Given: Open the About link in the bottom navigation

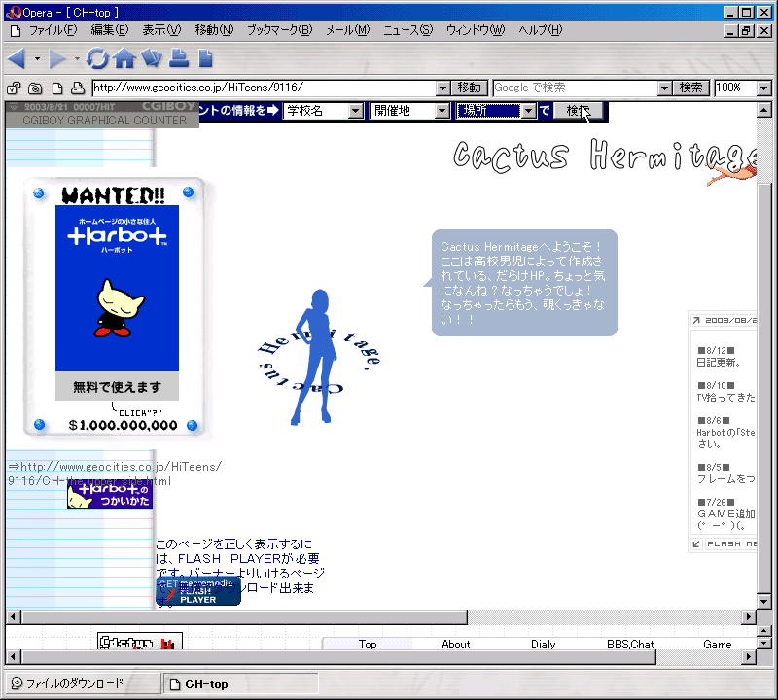Looking at the screenshot, I should tap(455, 644).
